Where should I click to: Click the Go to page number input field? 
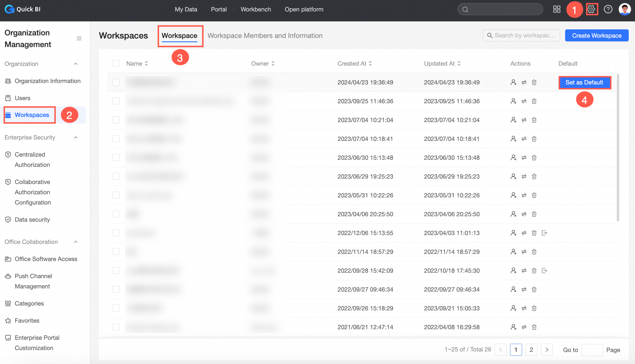[592, 350]
